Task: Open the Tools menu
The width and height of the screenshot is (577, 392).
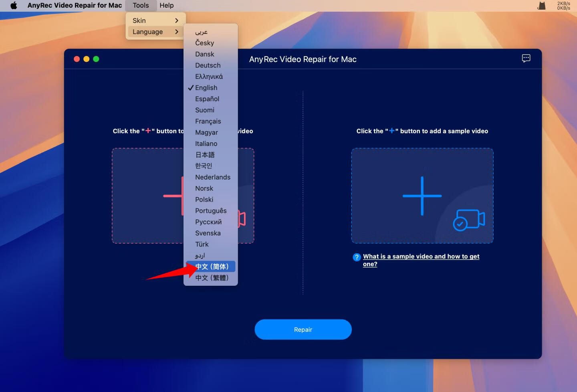Action: [x=141, y=6]
